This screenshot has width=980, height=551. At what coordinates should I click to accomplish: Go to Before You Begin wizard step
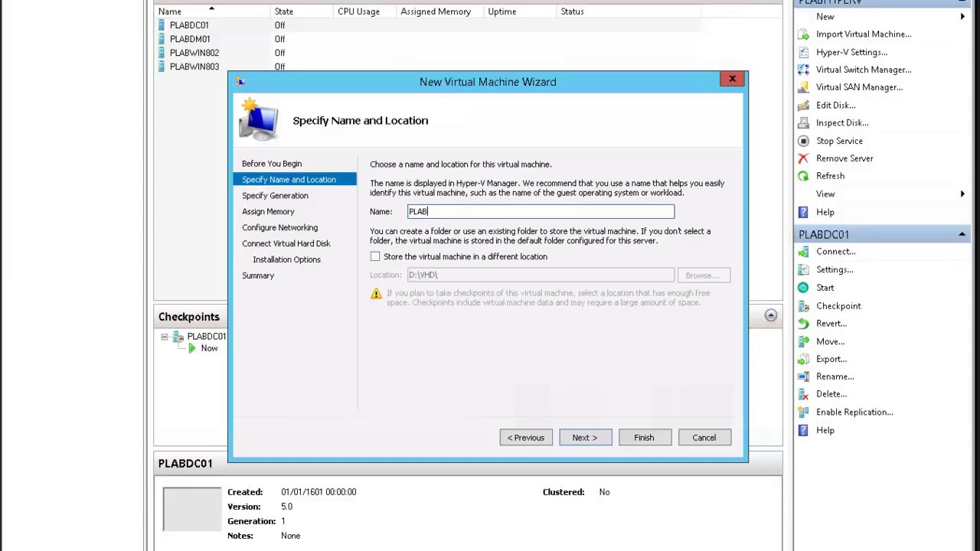[272, 164]
